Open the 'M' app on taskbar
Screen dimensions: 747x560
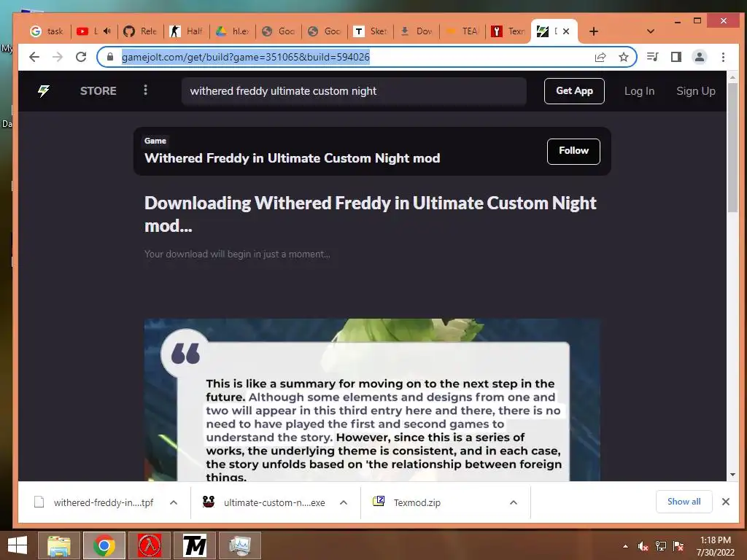(195, 545)
